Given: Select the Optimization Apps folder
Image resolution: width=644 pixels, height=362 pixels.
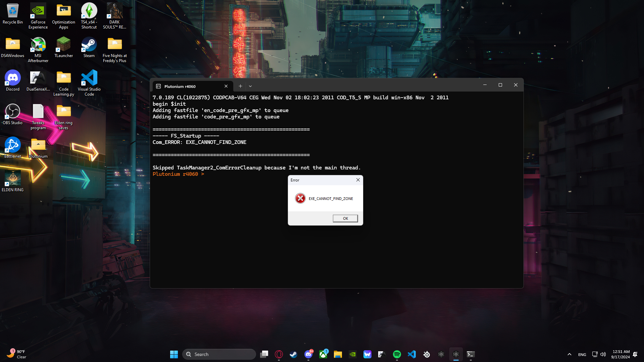Looking at the screenshot, I should pos(64,16).
